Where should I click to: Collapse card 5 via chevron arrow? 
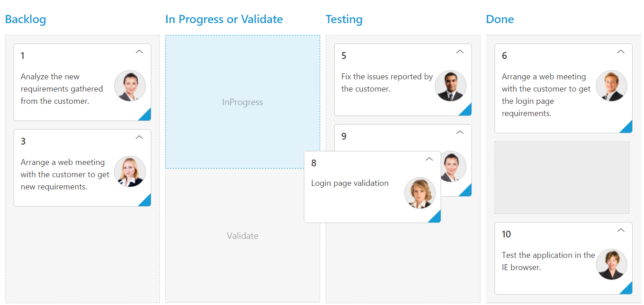[x=460, y=52]
